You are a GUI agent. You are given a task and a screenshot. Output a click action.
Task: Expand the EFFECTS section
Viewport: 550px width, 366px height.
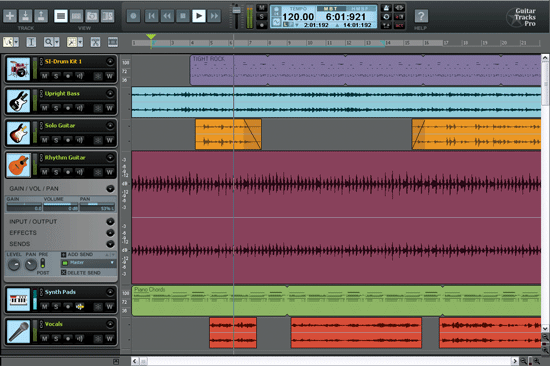tap(110, 233)
